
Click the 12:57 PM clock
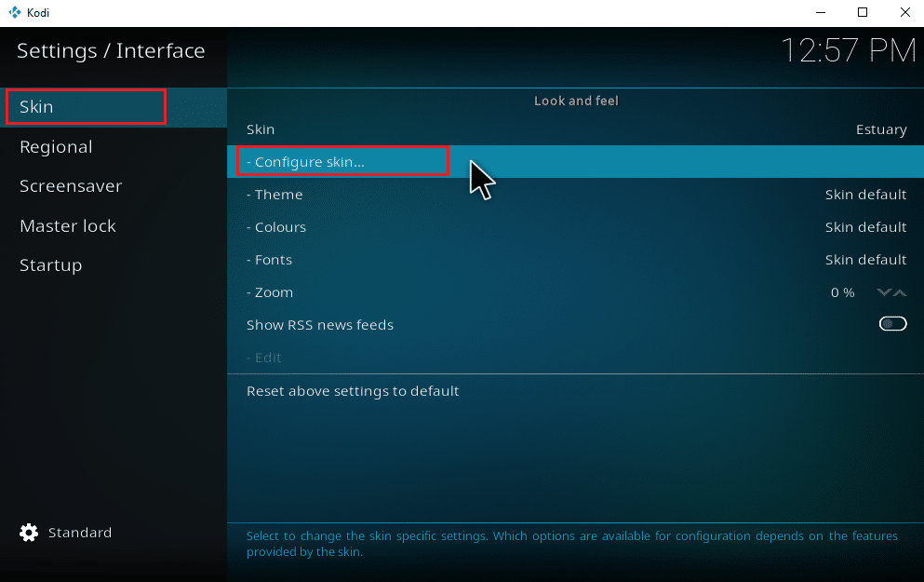tap(848, 50)
